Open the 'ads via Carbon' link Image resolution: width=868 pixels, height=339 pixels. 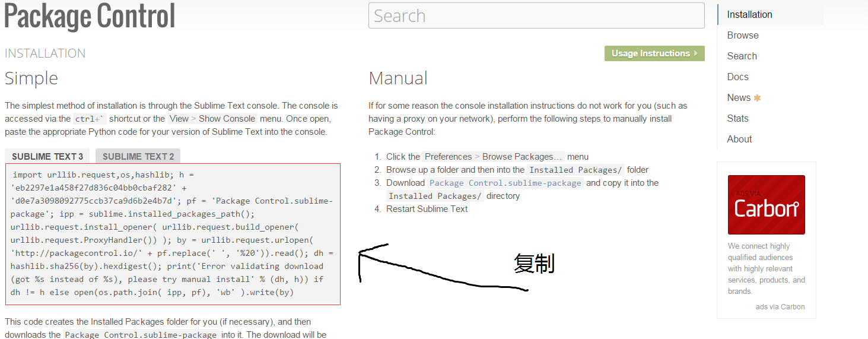[x=780, y=307]
